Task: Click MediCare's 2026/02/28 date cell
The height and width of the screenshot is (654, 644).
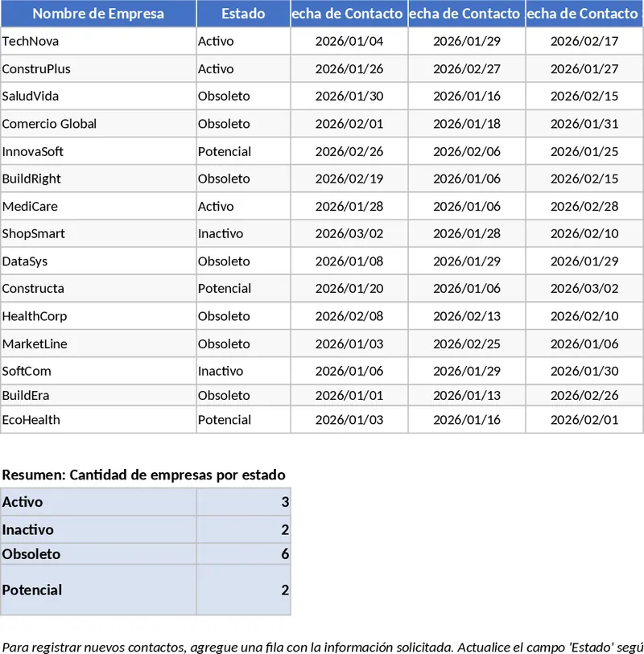Action: tap(584, 206)
